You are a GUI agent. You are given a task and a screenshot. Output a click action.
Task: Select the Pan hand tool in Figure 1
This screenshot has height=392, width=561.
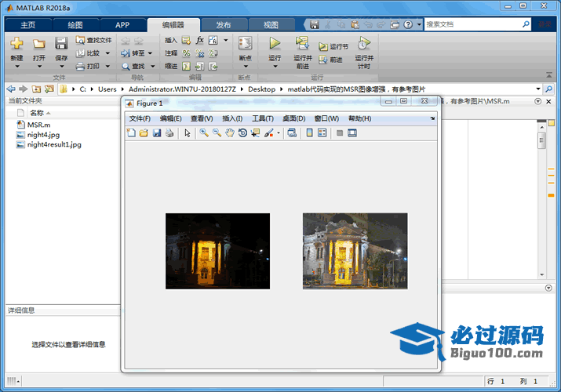(230, 133)
